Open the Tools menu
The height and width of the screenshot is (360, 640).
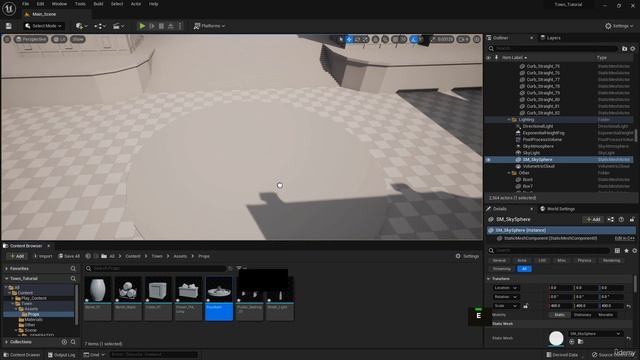tap(80, 4)
